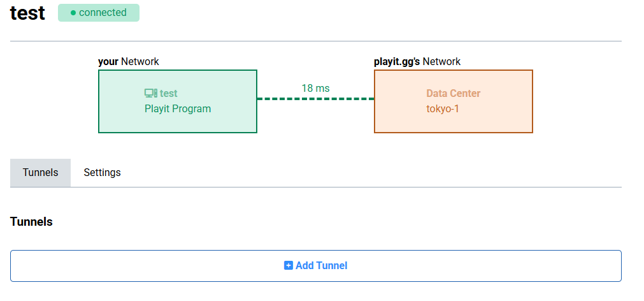Click the computer icon beside test agent
644x301 pixels.
[151, 93]
